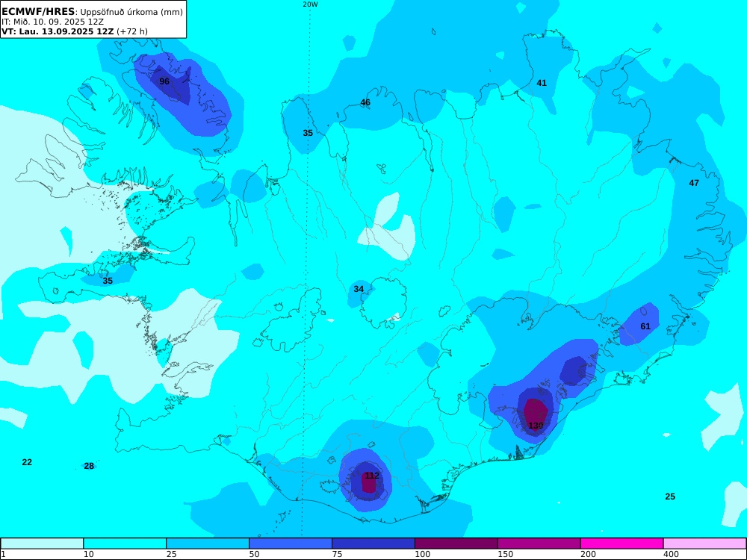Image resolution: width=747 pixels, height=560 pixels.
Task: Click the legend tick label 100
Action: [422, 554]
